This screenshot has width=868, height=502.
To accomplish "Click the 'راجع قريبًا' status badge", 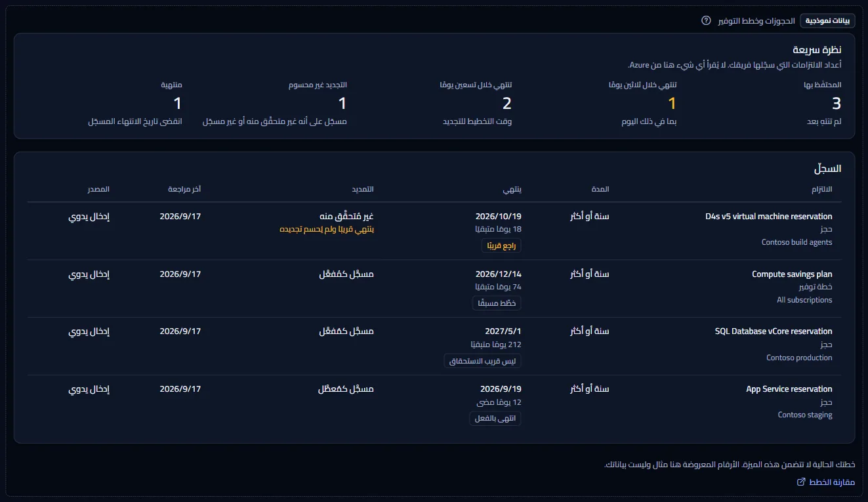I will pos(501,245).
